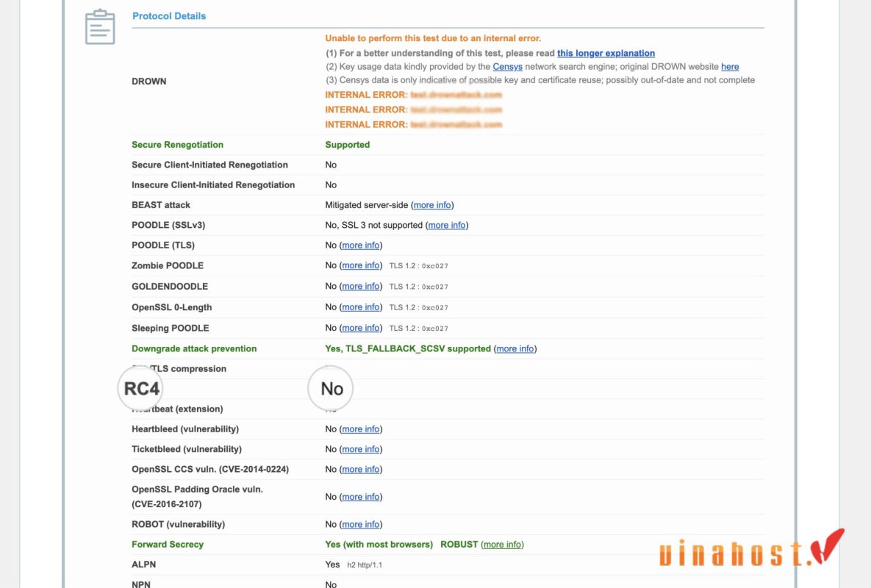Open more info for Zombie POODLE
The width and height of the screenshot is (871, 588).
(x=361, y=265)
